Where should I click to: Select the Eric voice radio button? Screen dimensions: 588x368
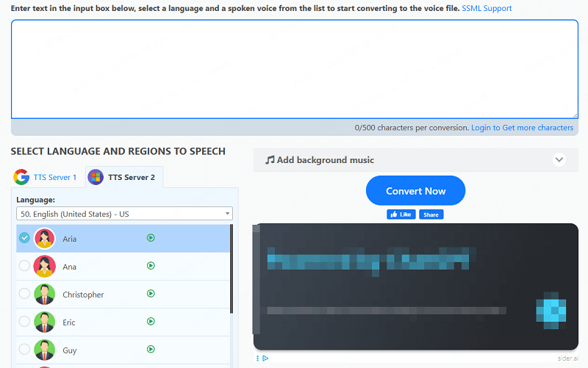(x=24, y=321)
